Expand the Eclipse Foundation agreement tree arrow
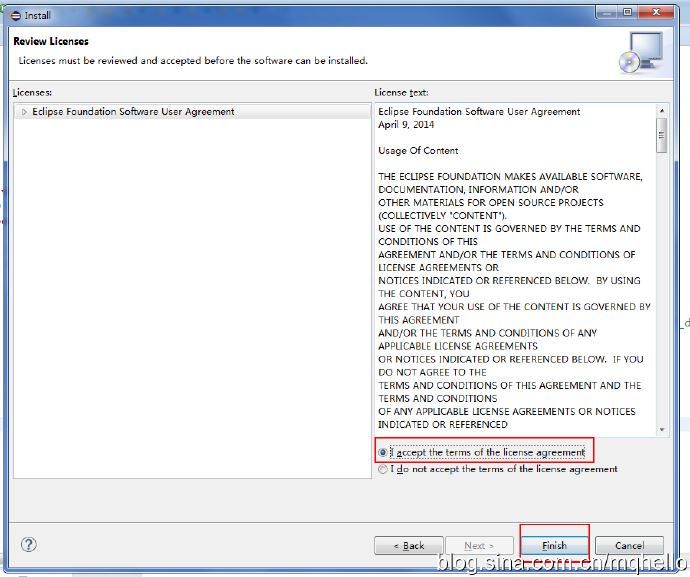The width and height of the screenshot is (690, 577). 24,112
